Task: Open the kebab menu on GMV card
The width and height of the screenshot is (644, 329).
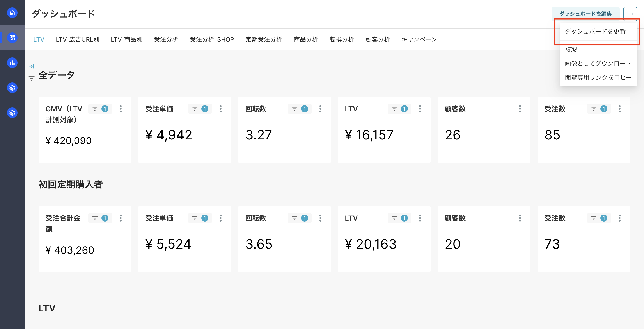Action: click(121, 109)
